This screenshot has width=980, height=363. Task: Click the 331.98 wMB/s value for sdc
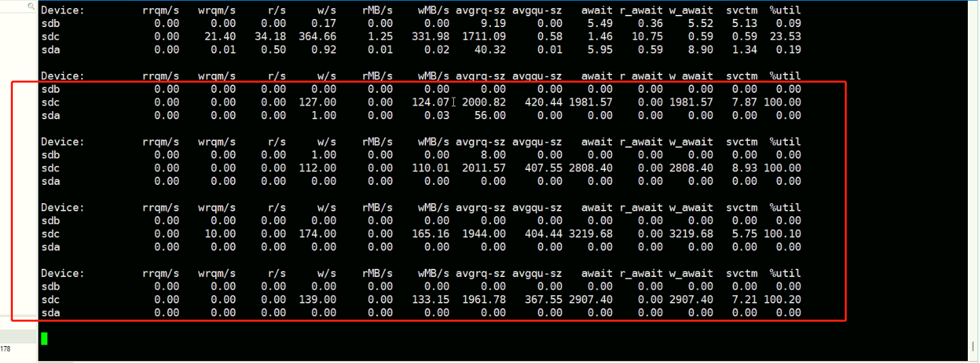coord(430,37)
